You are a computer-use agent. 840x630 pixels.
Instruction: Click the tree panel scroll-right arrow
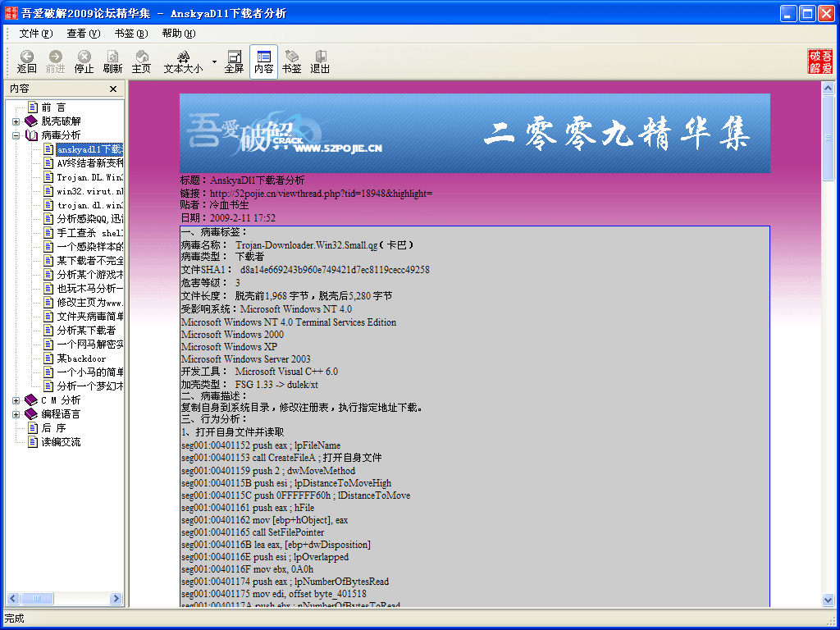(x=116, y=598)
